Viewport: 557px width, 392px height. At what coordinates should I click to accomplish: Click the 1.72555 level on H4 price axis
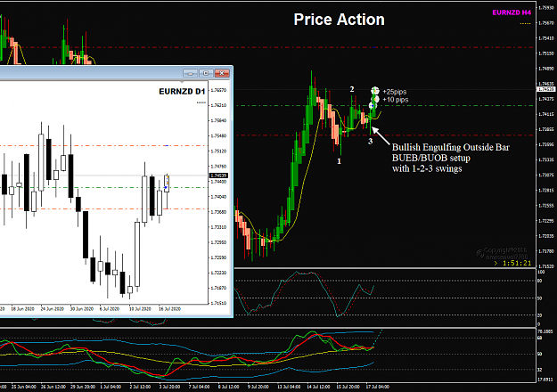(x=546, y=206)
